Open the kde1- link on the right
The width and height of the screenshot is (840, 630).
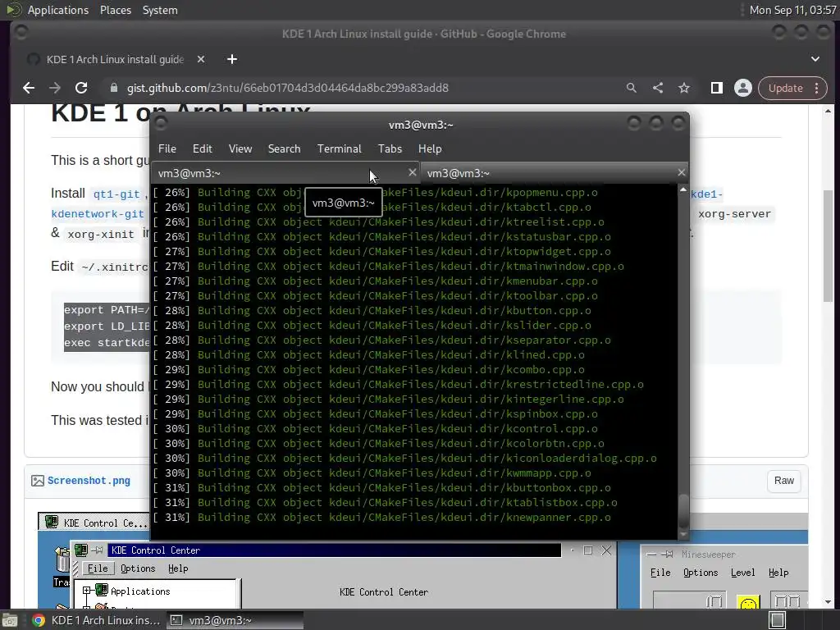point(706,194)
